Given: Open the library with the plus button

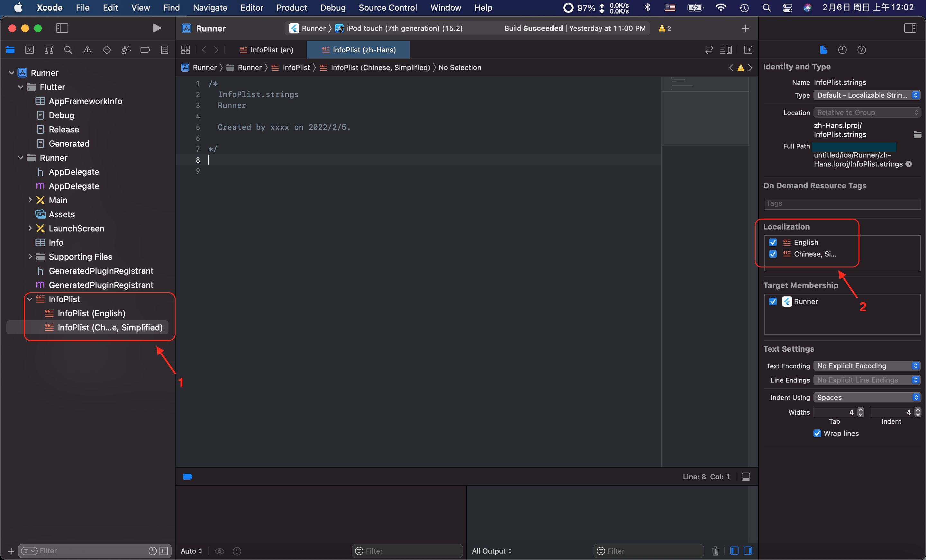Looking at the screenshot, I should click(x=745, y=28).
